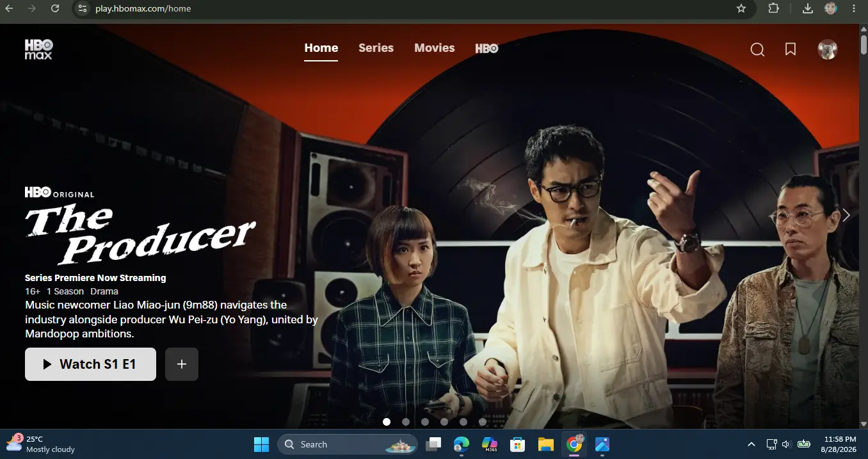This screenshot has height=459, width=868.
Task: Open battery status tray icon
Action: [804, 444]
